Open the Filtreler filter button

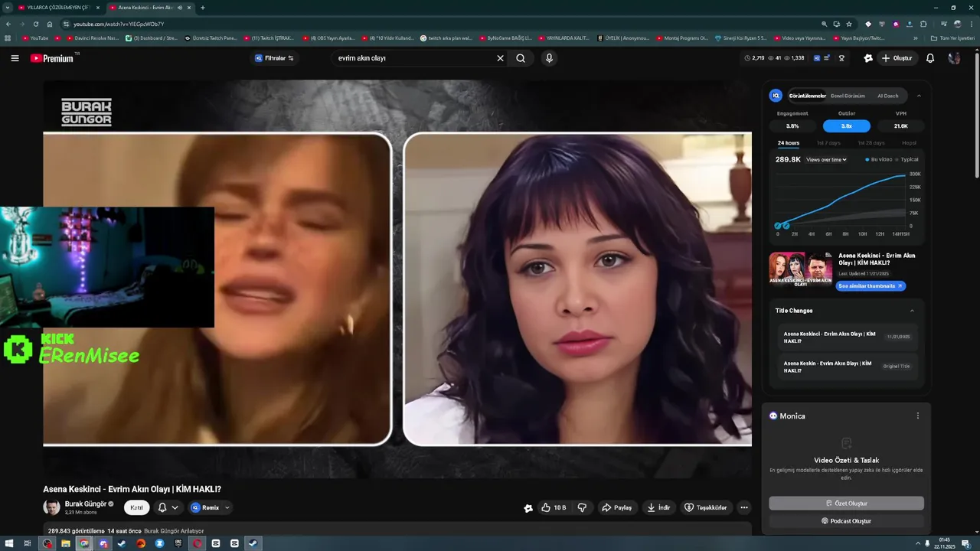coord(274,58)
